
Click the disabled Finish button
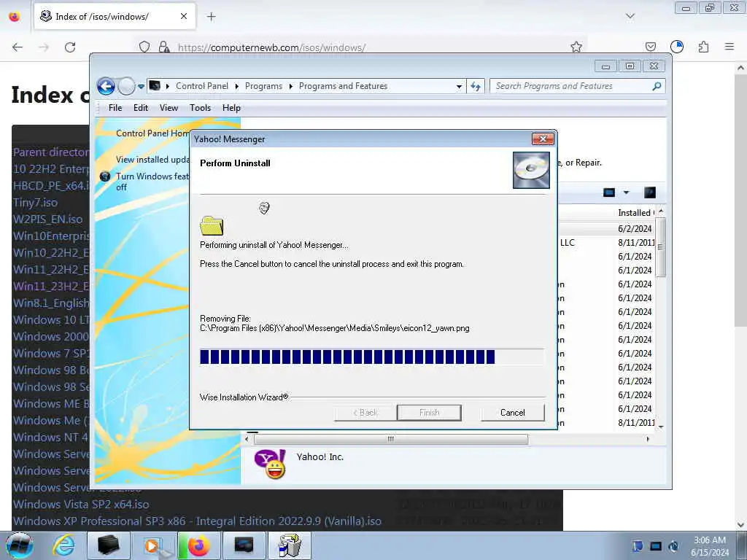point(429,413)
